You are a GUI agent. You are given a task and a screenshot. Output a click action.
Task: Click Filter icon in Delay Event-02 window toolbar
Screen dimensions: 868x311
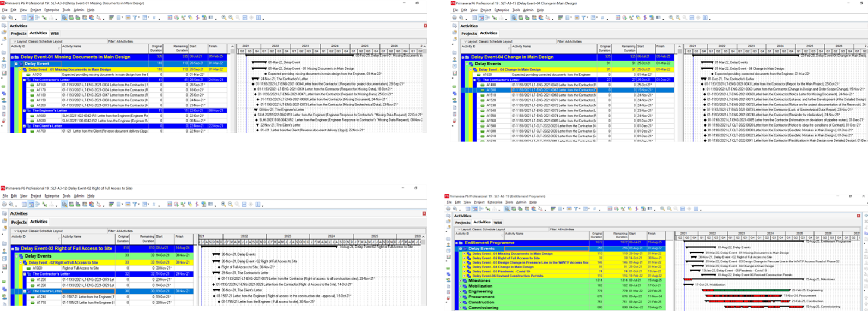tap(135, 205)
